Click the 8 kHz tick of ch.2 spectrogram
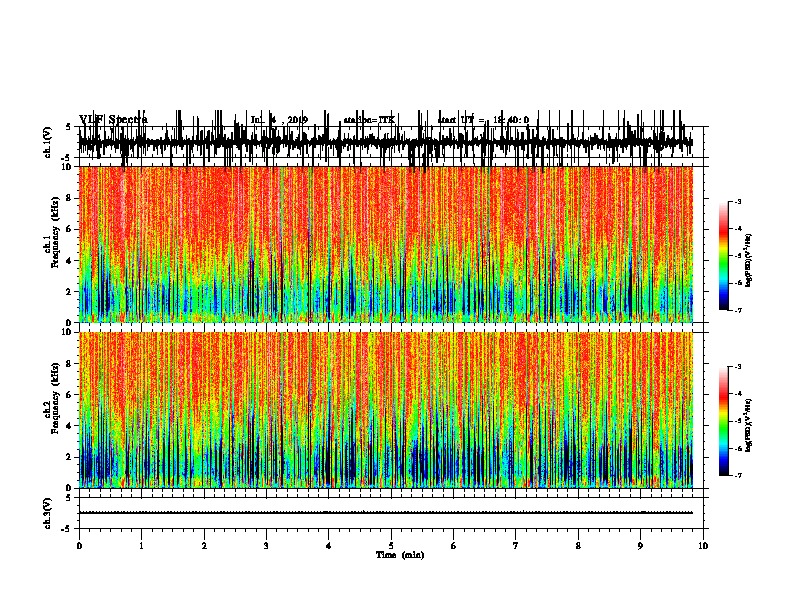This screenshot has height=612, width=792. coord(69,364)
